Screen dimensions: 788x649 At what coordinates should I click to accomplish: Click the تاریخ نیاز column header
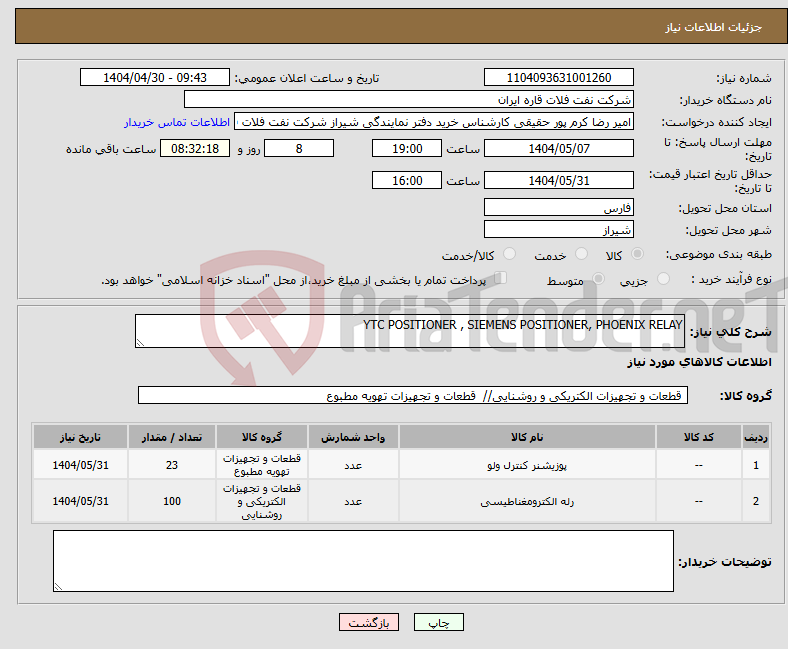(80, 437)
